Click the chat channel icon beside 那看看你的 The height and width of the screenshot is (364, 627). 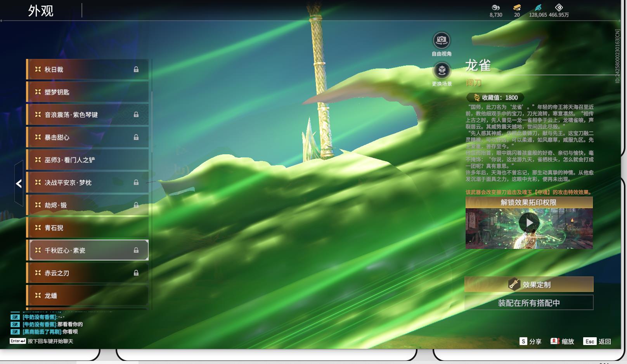tap(15, 324)
